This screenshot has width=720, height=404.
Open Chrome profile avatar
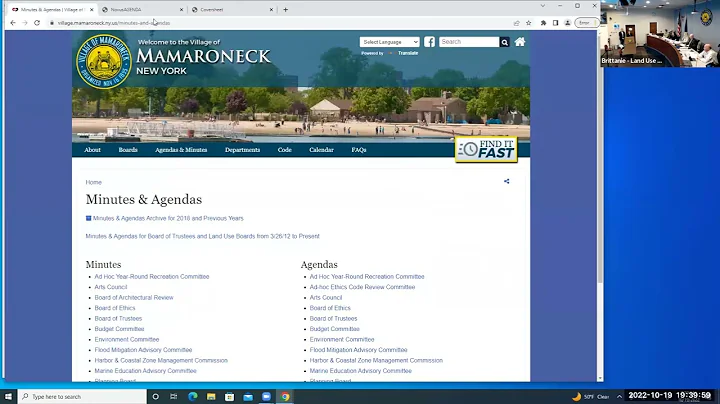tap(568, 22)
